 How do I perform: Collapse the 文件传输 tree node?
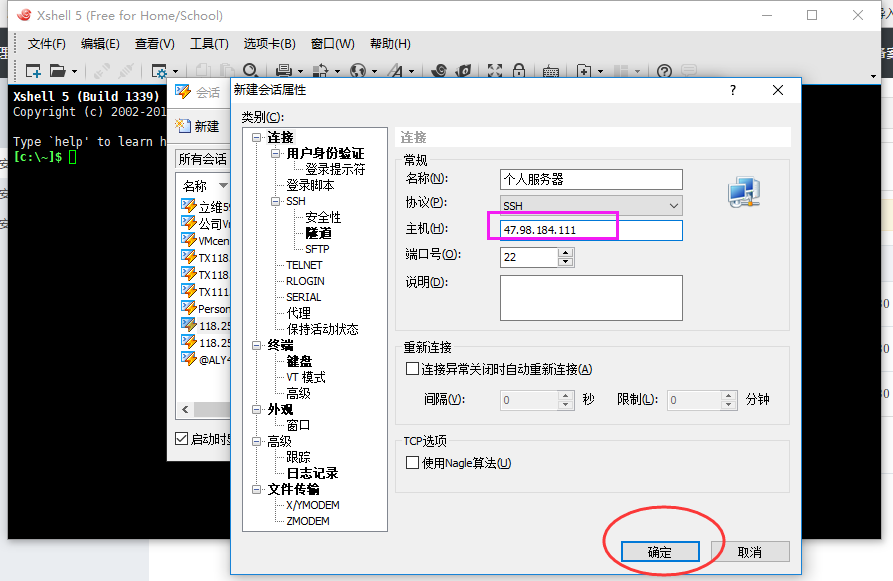(x=257, y=489)
